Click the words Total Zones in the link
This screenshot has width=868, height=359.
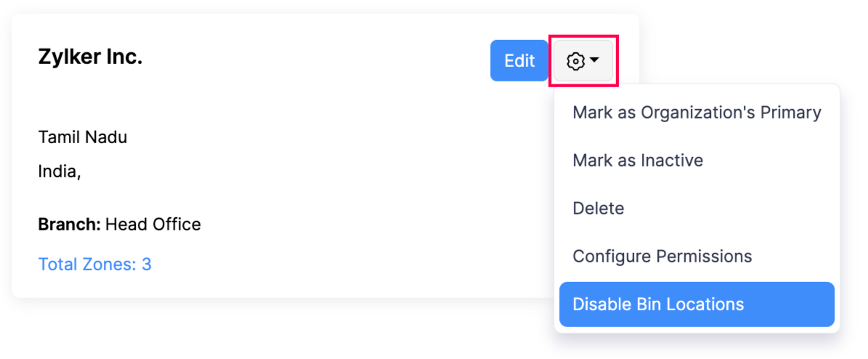pos(86,264)
